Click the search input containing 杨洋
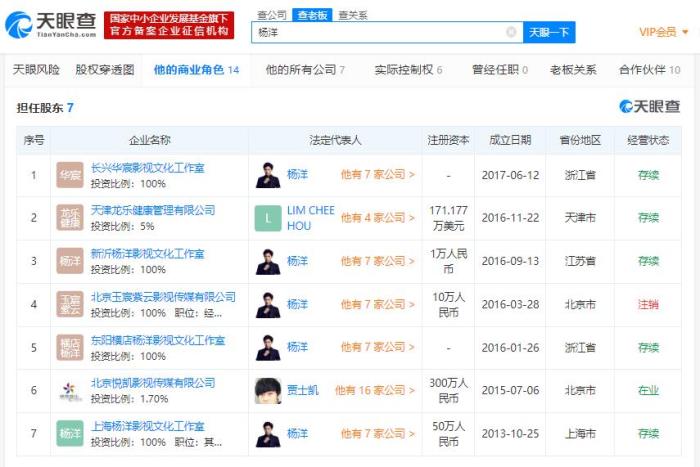The image size is (700, 467). (380, 32)
